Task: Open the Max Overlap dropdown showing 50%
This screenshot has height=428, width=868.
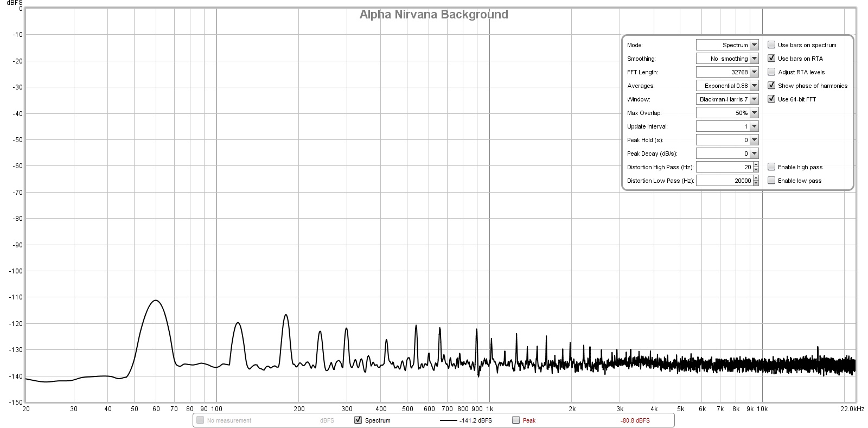Action: point(727,113)
